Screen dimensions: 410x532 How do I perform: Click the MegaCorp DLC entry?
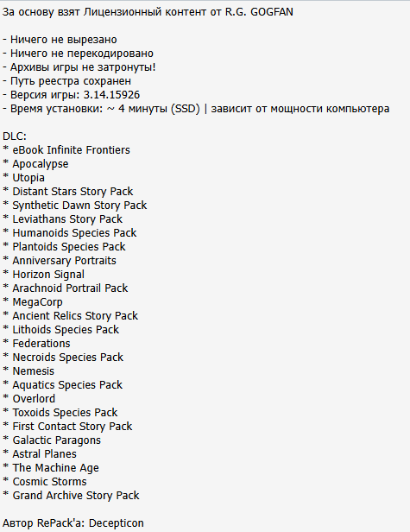coord(38,302)
